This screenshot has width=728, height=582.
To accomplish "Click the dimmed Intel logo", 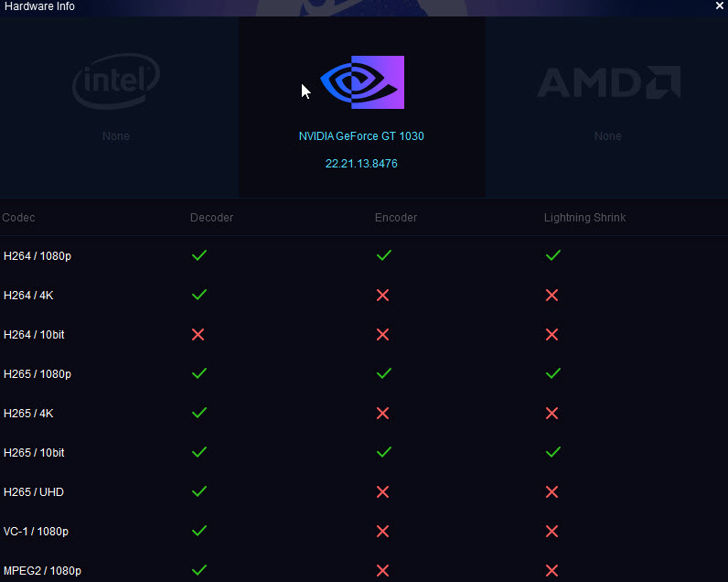I will tap(116, 81).
